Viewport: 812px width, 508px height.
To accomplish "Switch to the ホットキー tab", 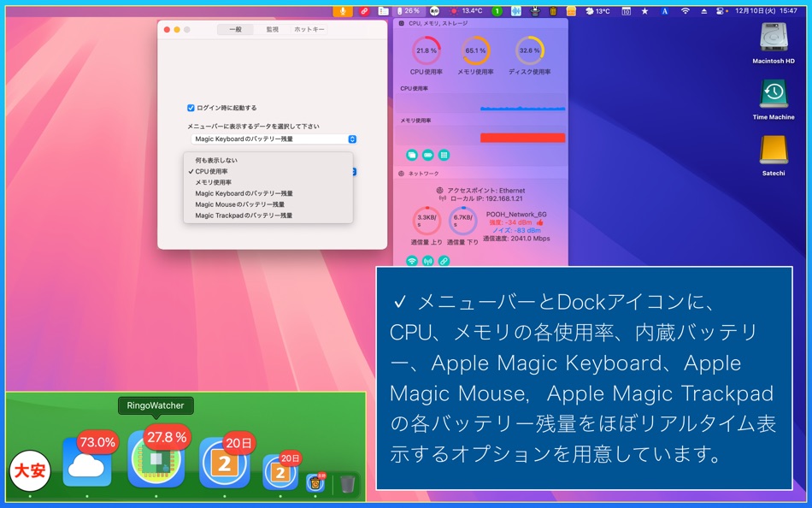I will 309,30.
